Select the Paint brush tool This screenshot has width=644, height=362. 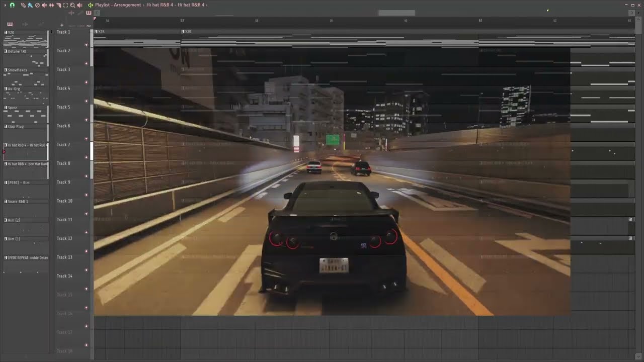pos(30,5)
